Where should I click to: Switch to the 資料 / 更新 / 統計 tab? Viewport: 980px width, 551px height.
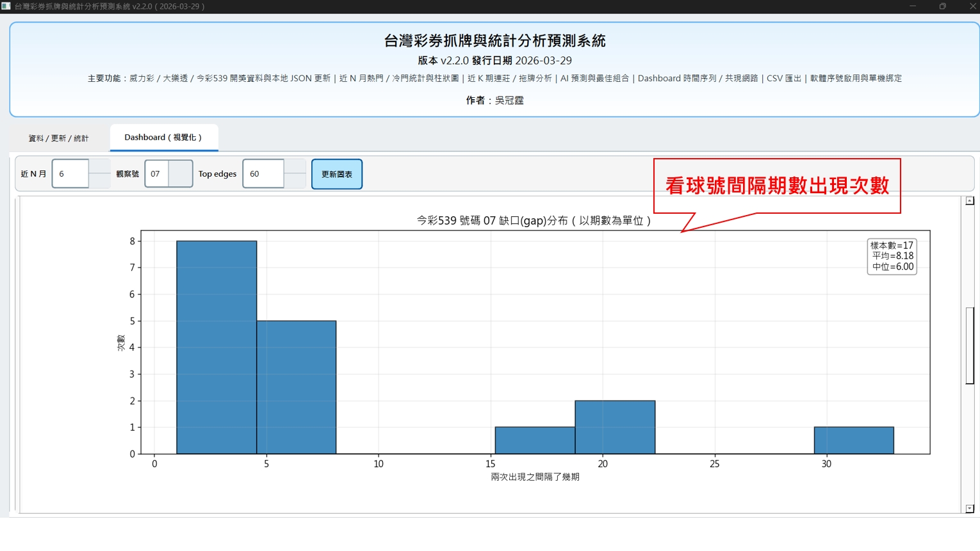58,138
